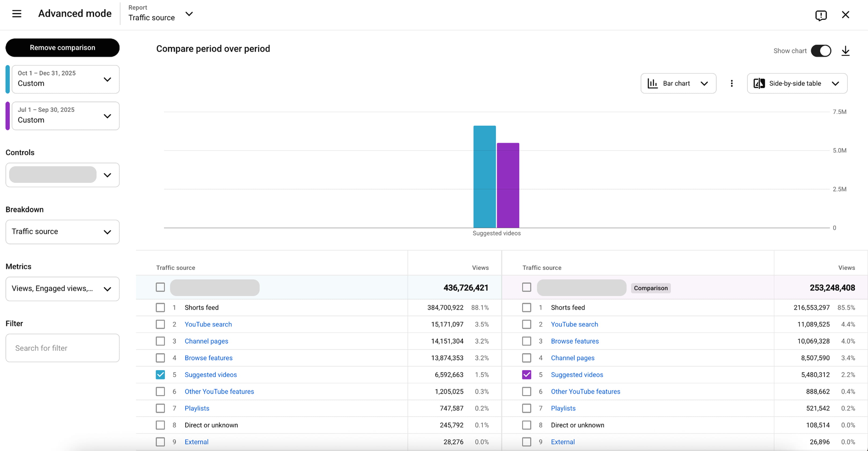Download the report data
The image size is (868, 451).
pos(846,51)
